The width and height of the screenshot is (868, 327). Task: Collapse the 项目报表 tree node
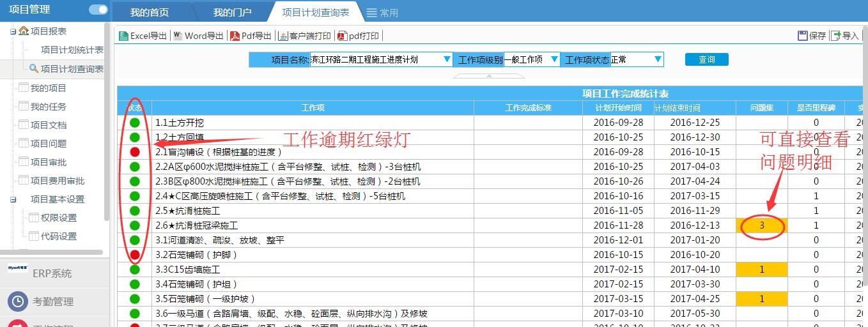coord(13,31)
